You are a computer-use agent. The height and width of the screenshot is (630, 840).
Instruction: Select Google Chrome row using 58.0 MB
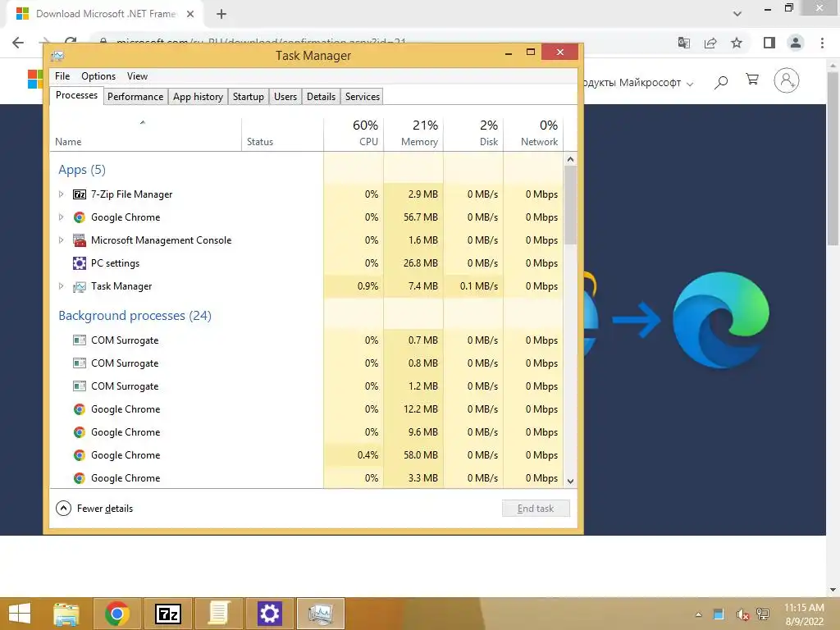tap(307, 454)
